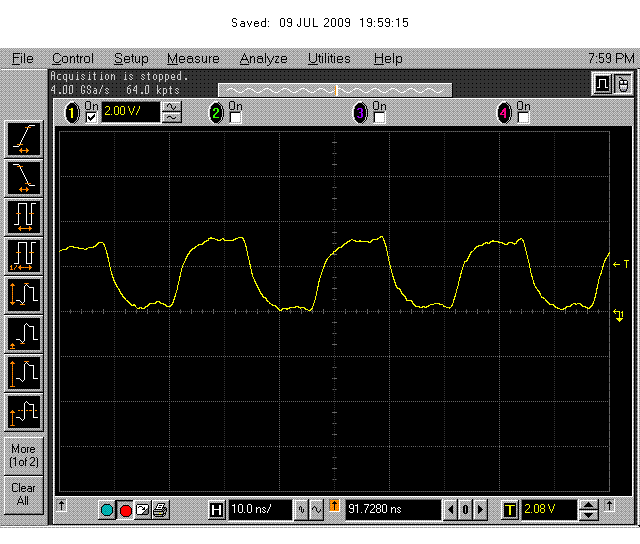The height and width of the screenshot is (544, 640).
Task: Click the smaller-wave vertical scale button for channel 1
Action: 172,118
